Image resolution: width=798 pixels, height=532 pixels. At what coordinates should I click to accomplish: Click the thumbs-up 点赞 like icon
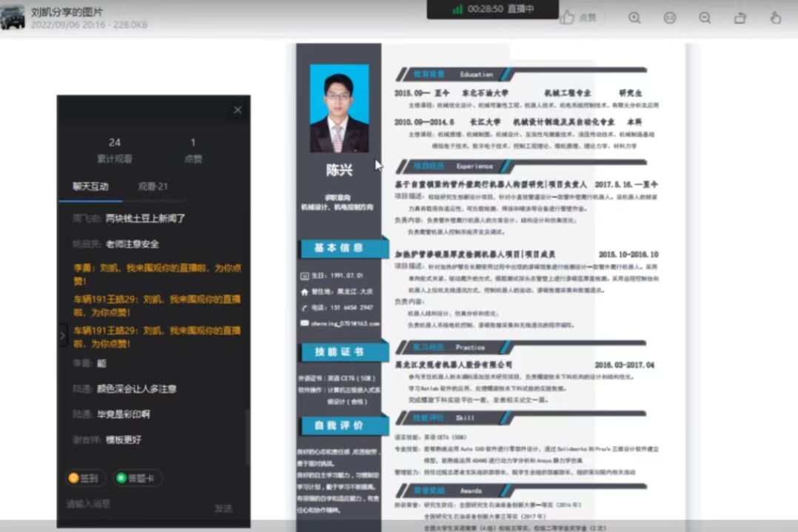coord(567,18)
